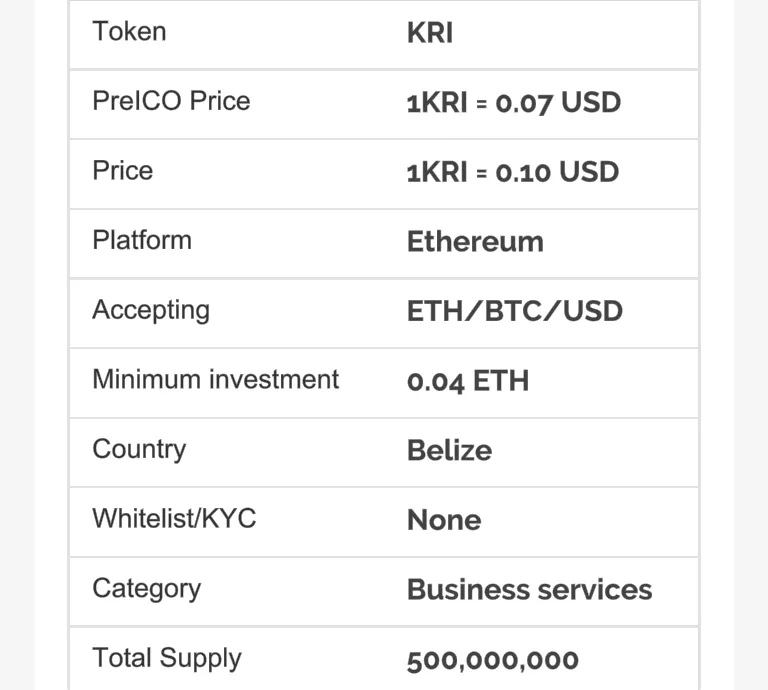The height and width of the screenshot is (690, 768).
Task: Click the Total Supply label
Action: click(x=167, y=658)
